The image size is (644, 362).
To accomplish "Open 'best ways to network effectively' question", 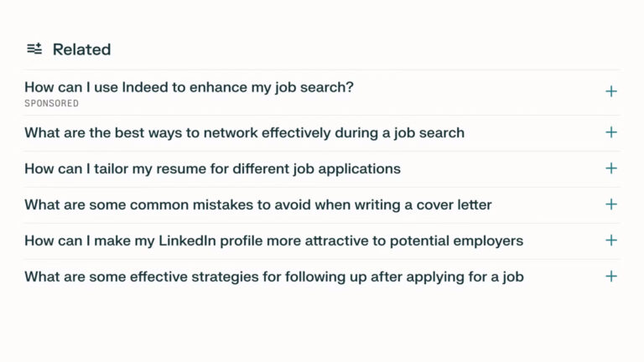I will 244,132.
